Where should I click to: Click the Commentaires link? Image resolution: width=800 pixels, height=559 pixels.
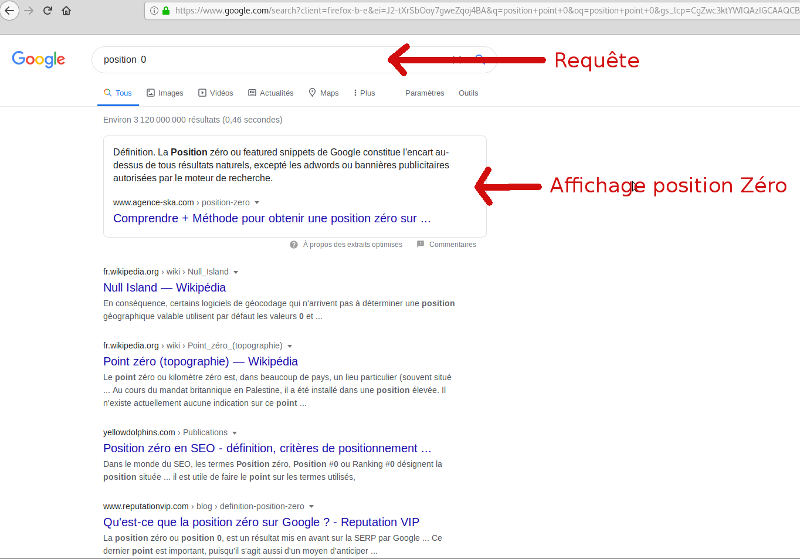[453, 244]
